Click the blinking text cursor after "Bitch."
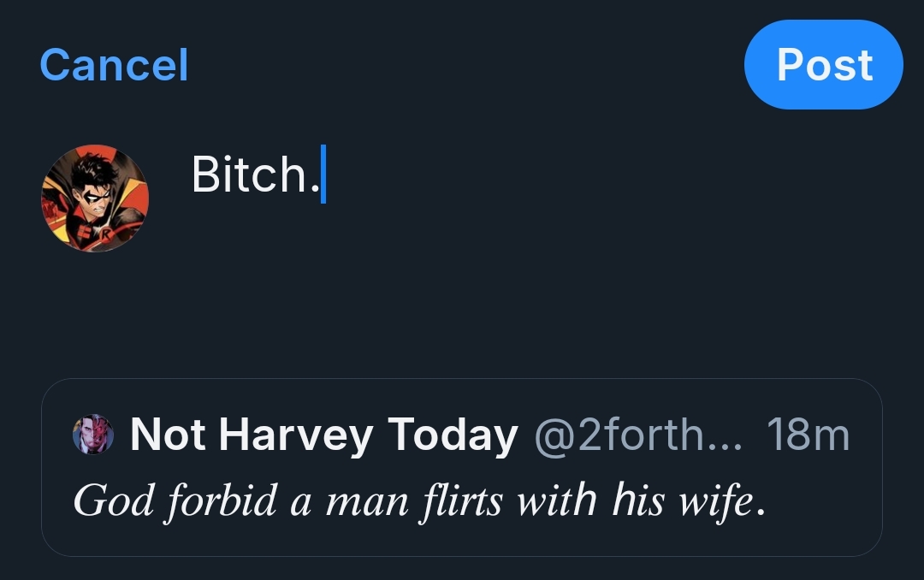Image resolution: width=924 pixels, height=580 pixels. [323, 175]
